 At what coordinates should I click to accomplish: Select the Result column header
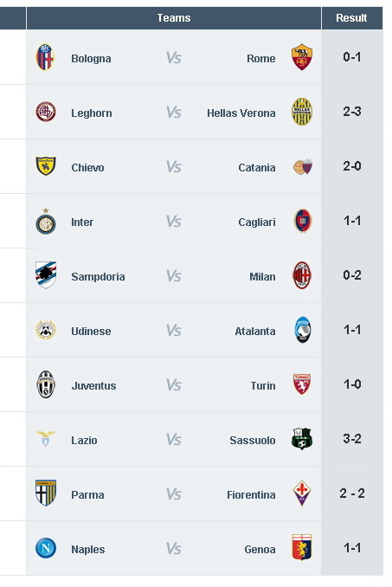click(351, 17)
